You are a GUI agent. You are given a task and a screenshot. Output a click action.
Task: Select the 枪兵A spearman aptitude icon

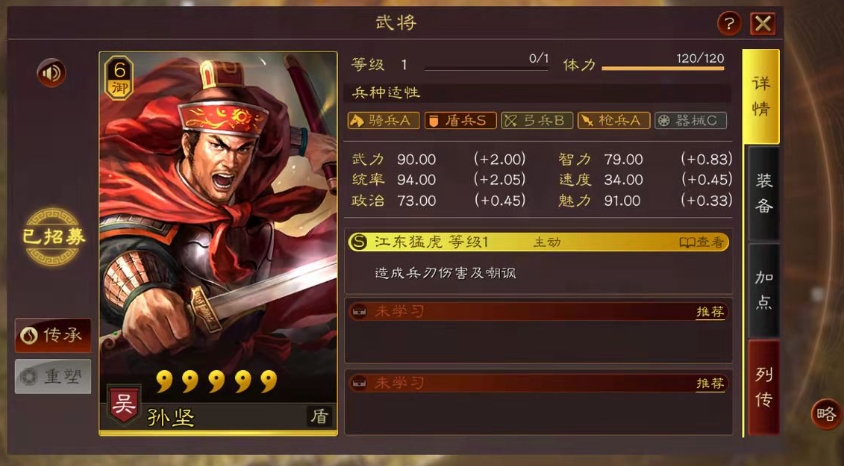tap(614, 121)
